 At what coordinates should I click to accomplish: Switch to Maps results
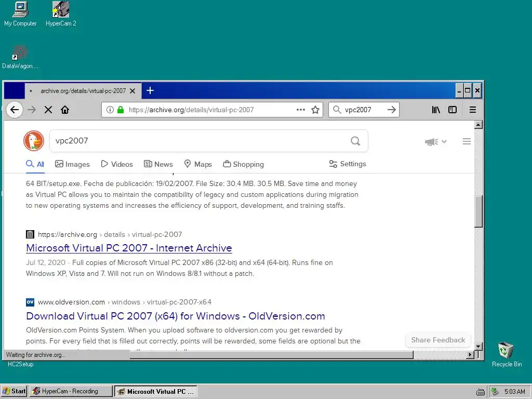[198, 164]
